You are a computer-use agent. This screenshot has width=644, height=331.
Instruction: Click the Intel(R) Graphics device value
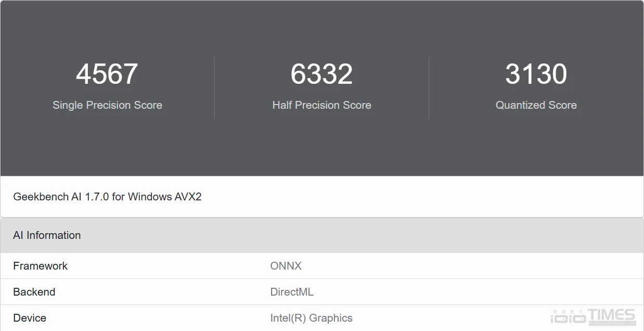point(311,318)
